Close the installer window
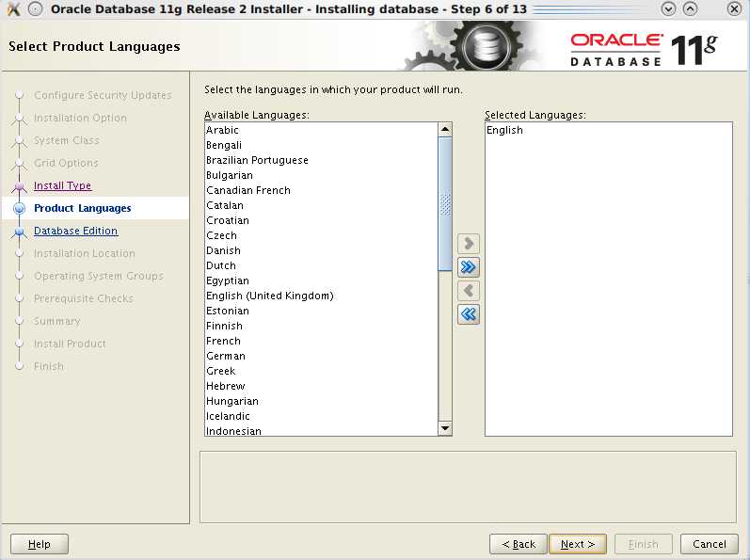Screen dimensions: 750x560 click(x=734, y=8)
